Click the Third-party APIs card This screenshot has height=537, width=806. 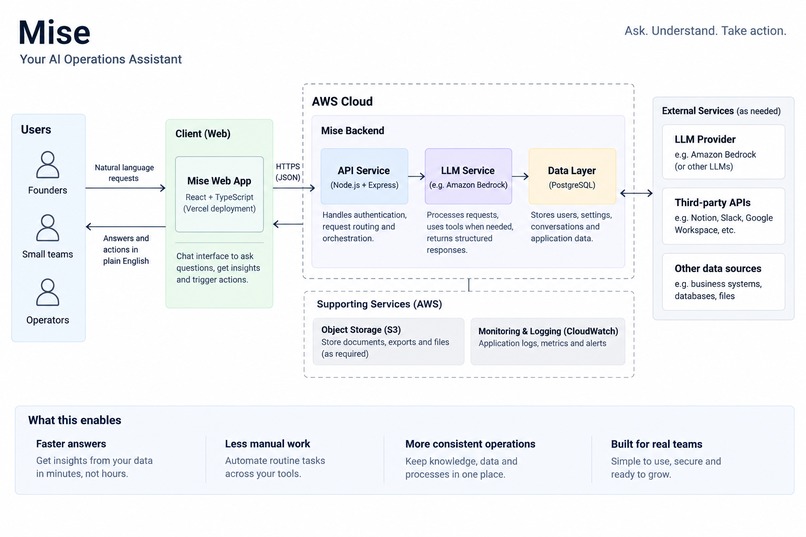click(x=724, y=216)
